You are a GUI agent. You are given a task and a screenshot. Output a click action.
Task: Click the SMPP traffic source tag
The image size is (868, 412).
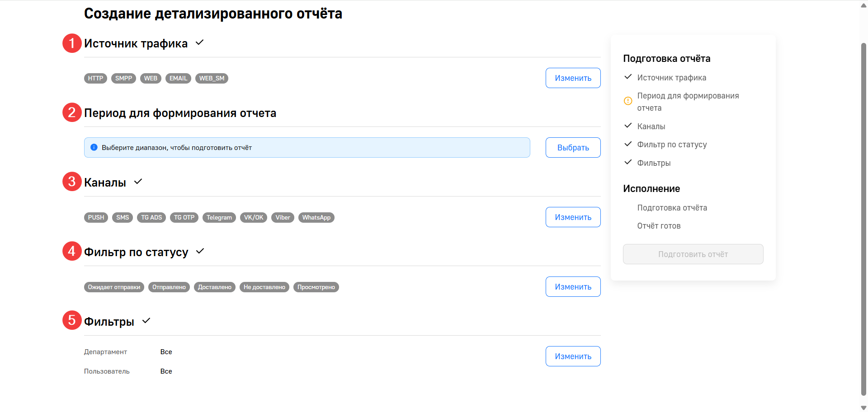[x=123, y=79]
